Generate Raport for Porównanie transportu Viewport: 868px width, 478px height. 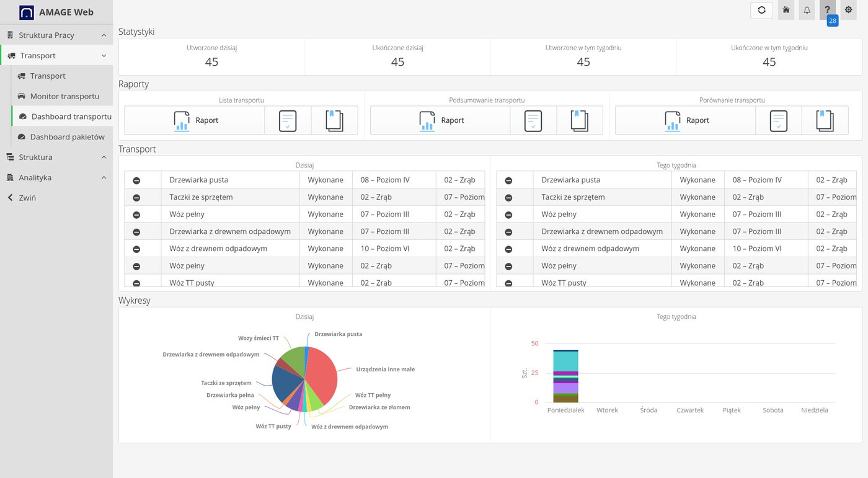point(685,120)
